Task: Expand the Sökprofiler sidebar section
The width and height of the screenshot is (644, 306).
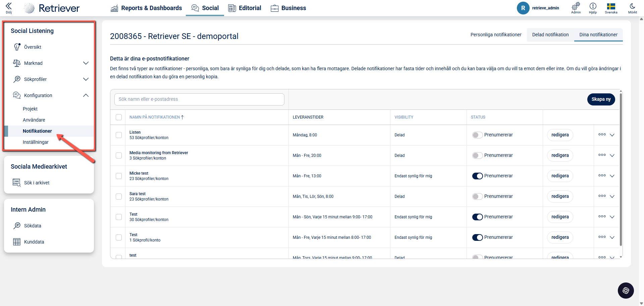Action: [x=86, y=79]
